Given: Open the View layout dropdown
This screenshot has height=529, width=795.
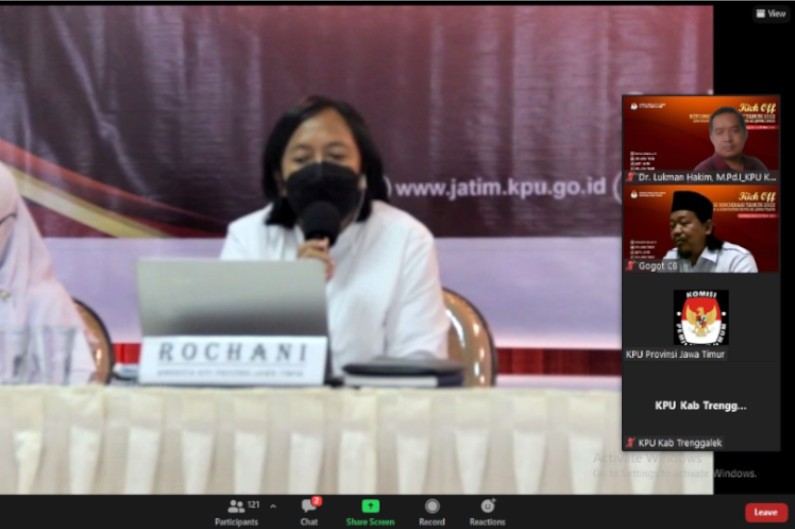Looking at the screenshot, I should click(770, 14).
